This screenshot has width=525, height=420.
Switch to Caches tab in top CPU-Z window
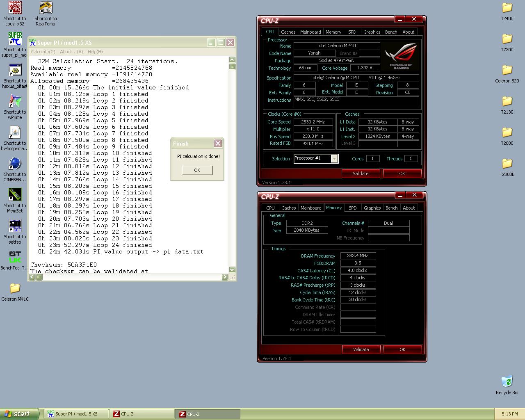pos(288,32)
